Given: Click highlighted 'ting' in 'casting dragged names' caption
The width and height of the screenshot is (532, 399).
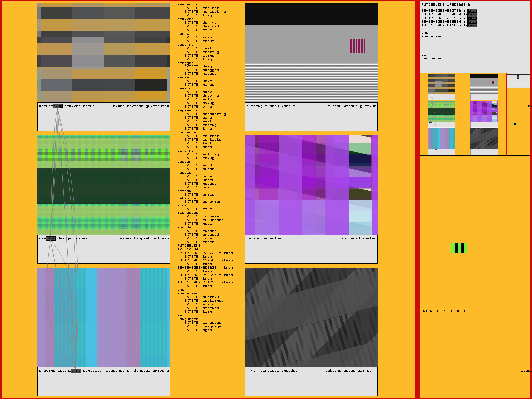Looking at the screenshot, I should [51, 238].
